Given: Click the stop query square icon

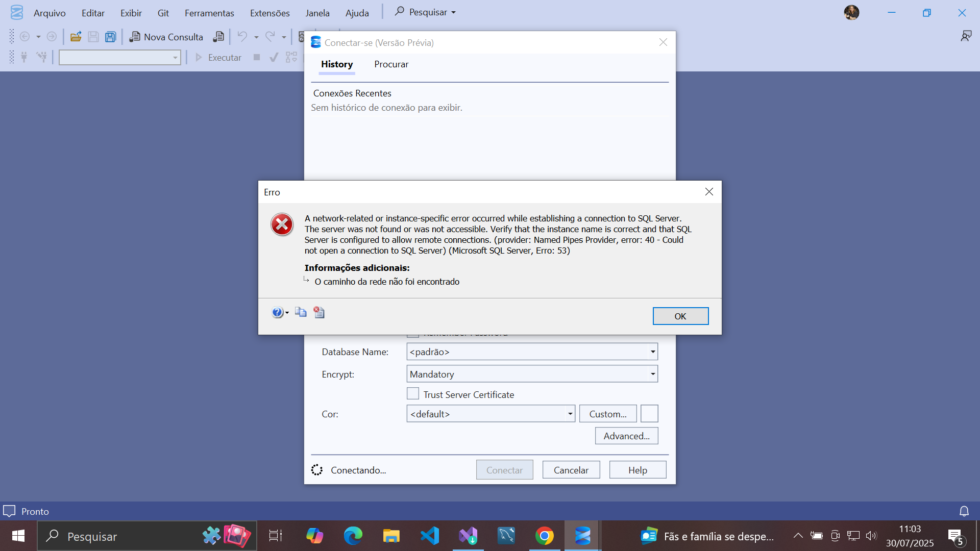Looking at the screenshot, I should point(257,57).
